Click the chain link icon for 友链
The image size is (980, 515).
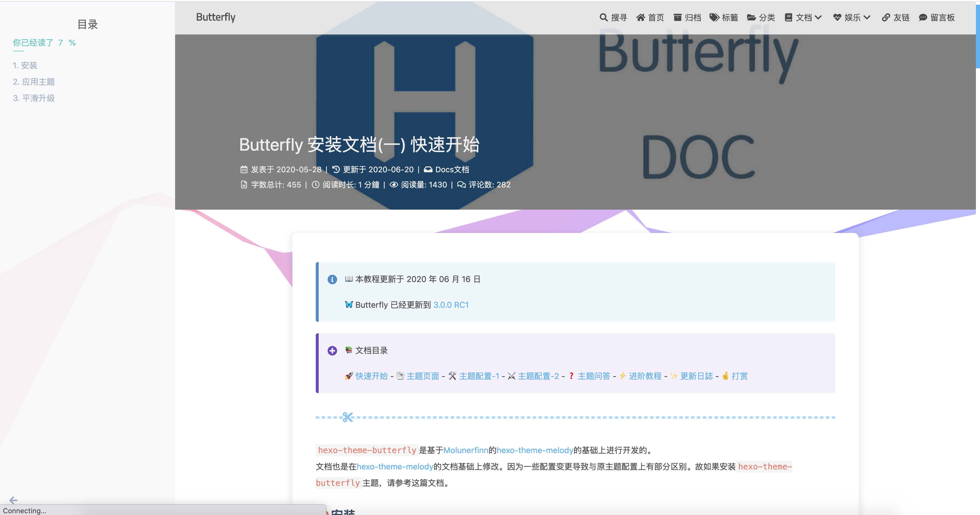(x=886, y=18)
